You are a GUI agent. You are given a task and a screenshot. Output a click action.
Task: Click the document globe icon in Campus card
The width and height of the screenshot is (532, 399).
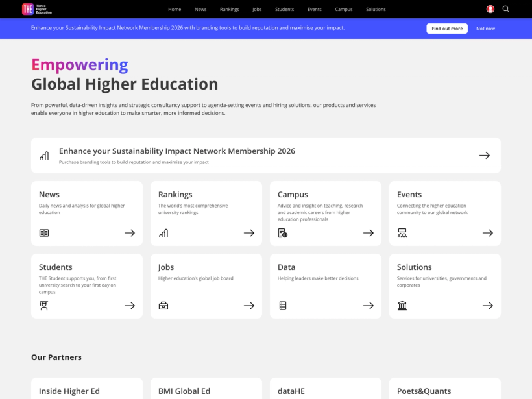click(283, 233)
